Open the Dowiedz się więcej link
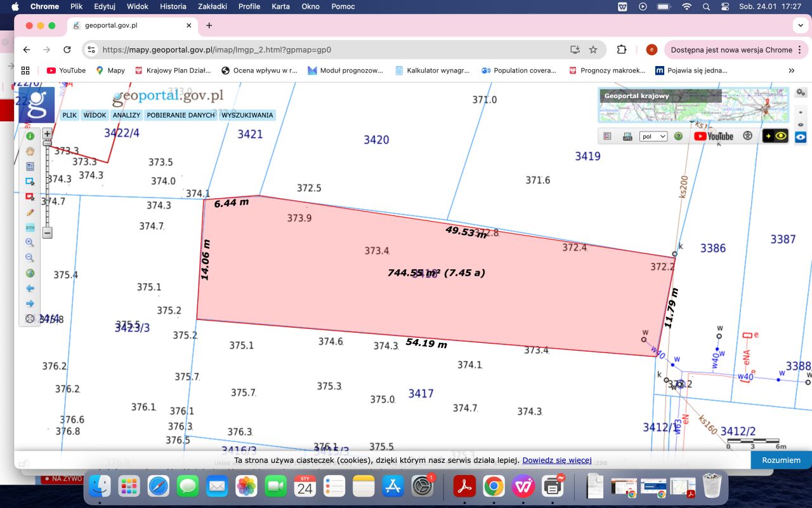 pos(557,460)
